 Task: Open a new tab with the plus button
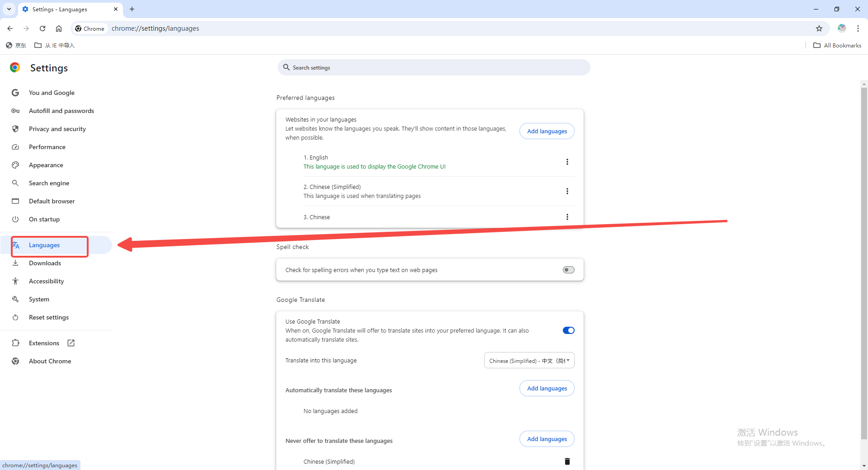132,9
